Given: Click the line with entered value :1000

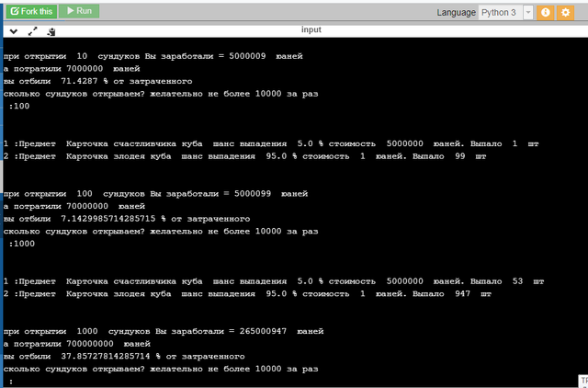Looking at the screenshot, I should tap(21, 244).
